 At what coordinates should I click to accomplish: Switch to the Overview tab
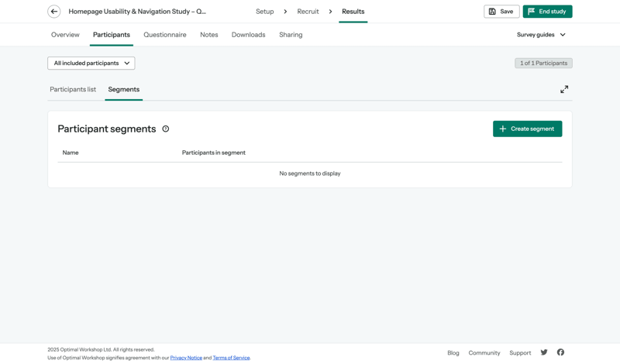click(65, 35)
